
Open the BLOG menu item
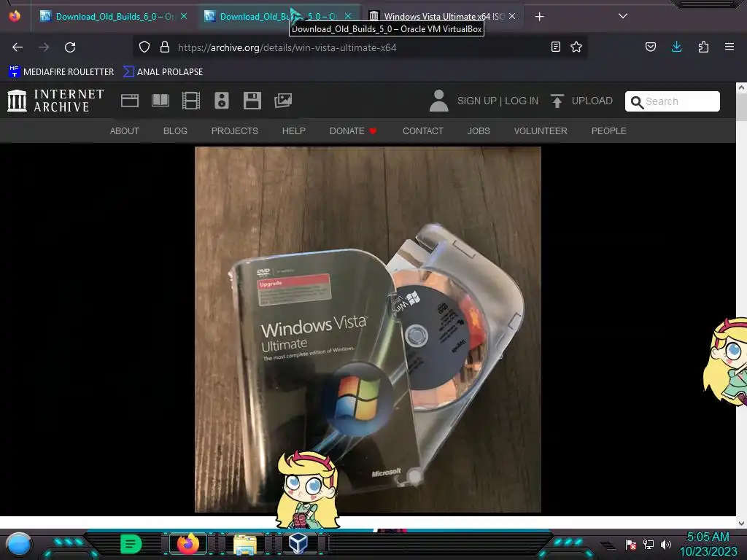tap(175, 131)
